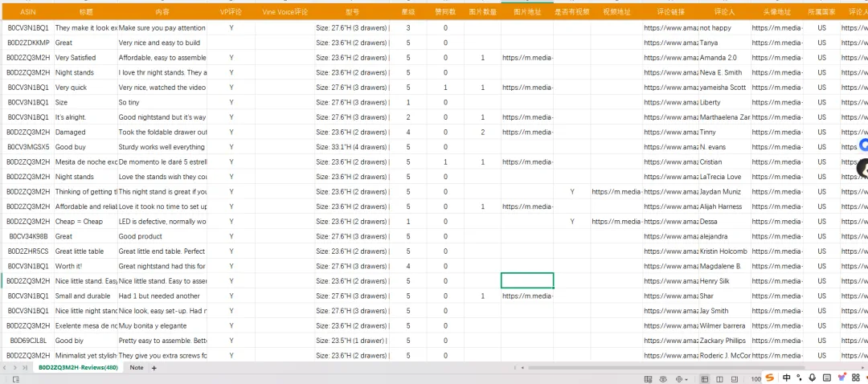Select the cell 'Size: 33.1"H (4 drawers)'
868x384 pixels.
click(x=352, y=147)
